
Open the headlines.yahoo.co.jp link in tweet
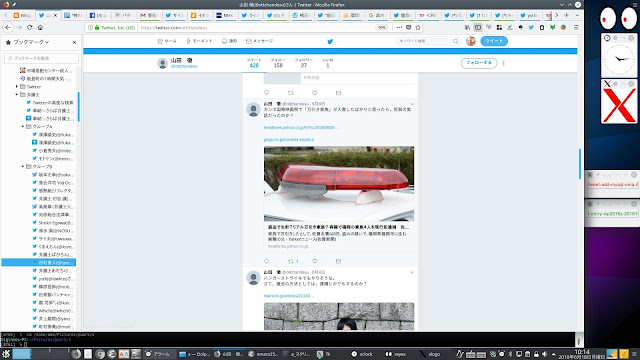300,128
